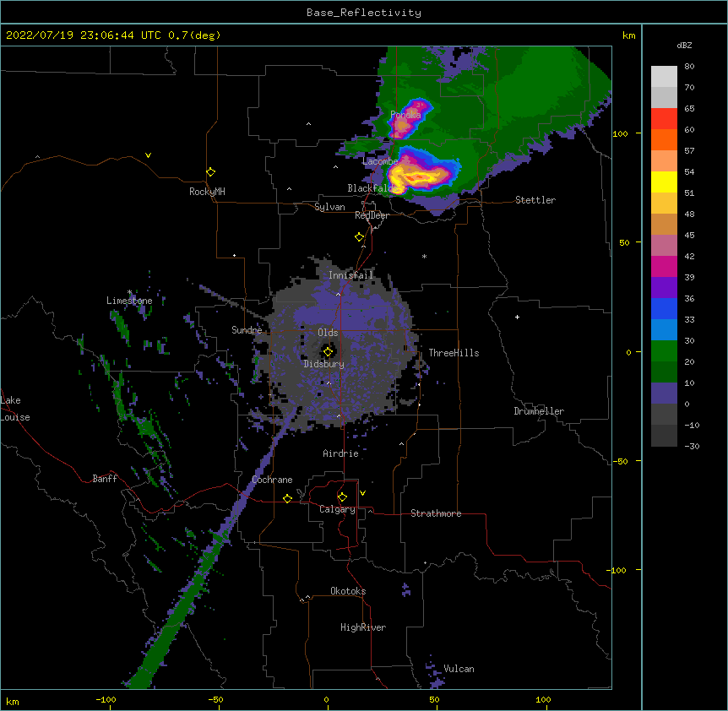Click the purple 10 dBZ color swatch
The height and width of the screenshot is (711, 728).
664,393
